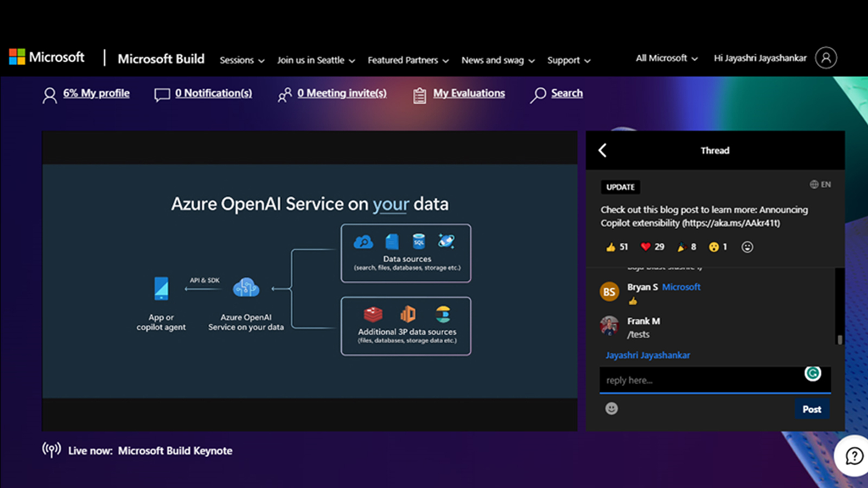Screen dimensions: 868x488
Task: Click the Grammarly icon in reply box
Action: pyautogui.click(x=812, y=373)
